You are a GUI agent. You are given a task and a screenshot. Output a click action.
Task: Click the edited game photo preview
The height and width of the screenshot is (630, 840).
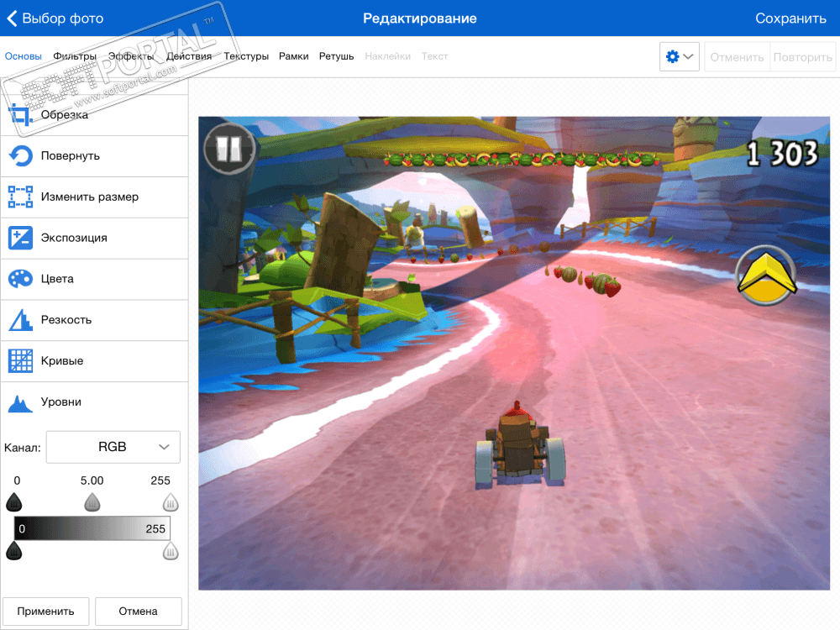coord(514,354)
